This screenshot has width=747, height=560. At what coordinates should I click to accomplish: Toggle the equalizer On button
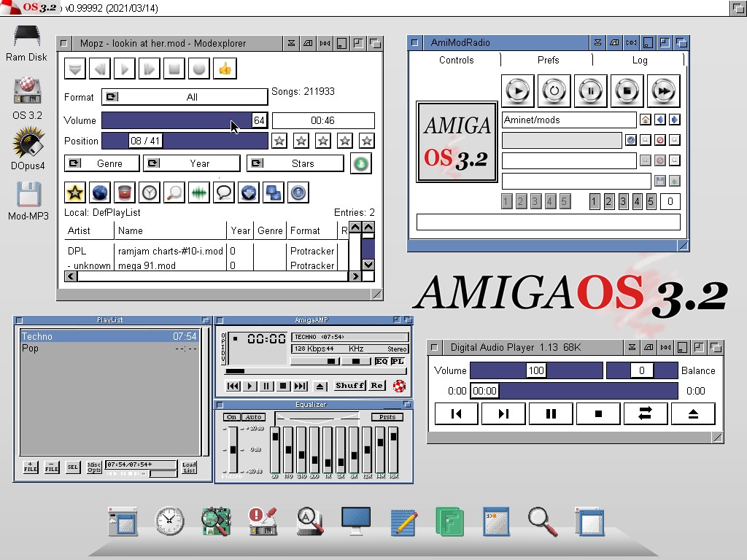[231, 417]
